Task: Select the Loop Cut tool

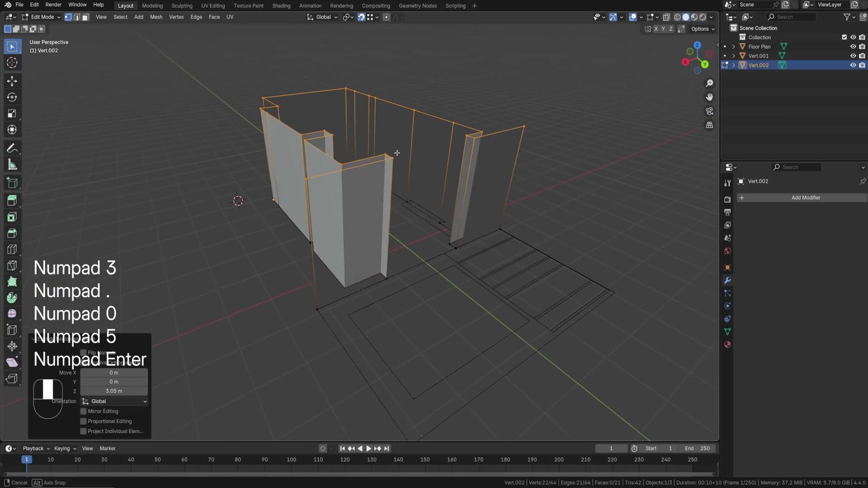Action: click(x=12, y=250)
